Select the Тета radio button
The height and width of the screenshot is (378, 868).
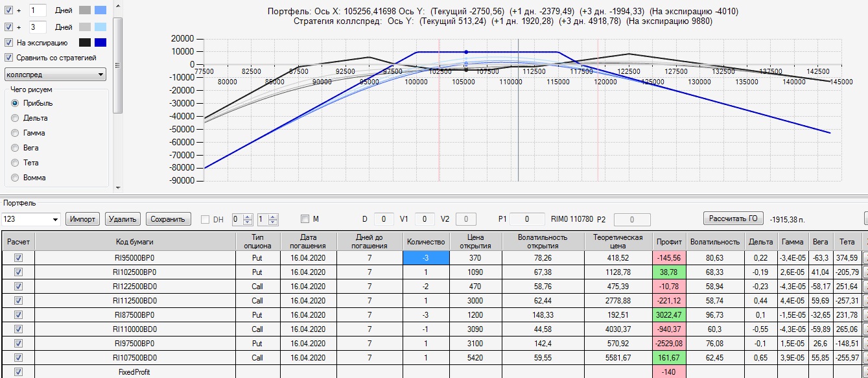pyautogui.click(x=15, y=163)
